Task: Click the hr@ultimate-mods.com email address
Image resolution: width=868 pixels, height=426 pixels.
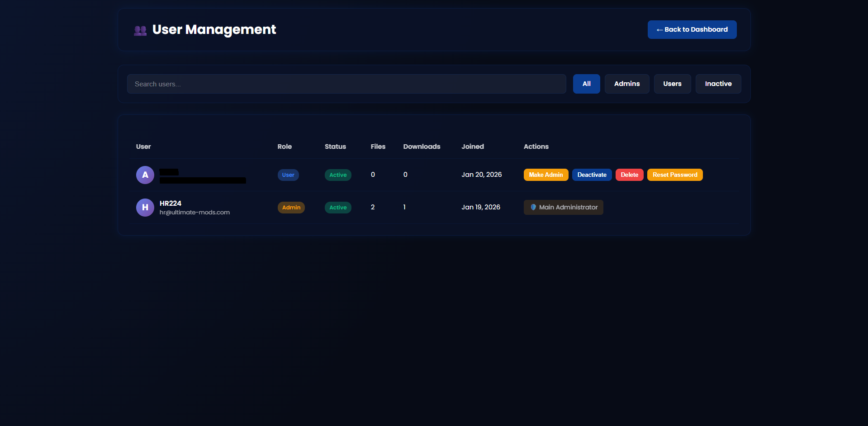Action: click(x=194, y=213)
